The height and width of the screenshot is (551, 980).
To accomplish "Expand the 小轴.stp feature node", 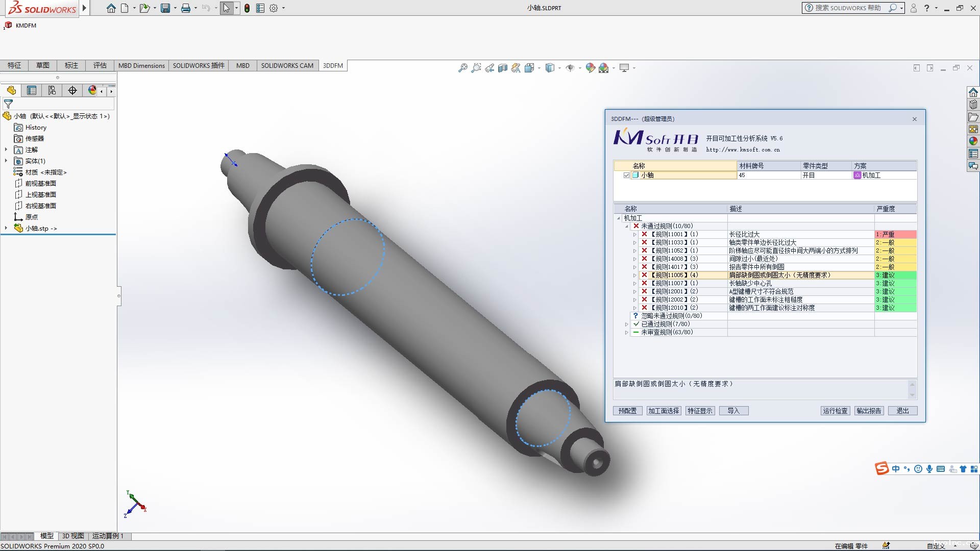I will 6,228.
